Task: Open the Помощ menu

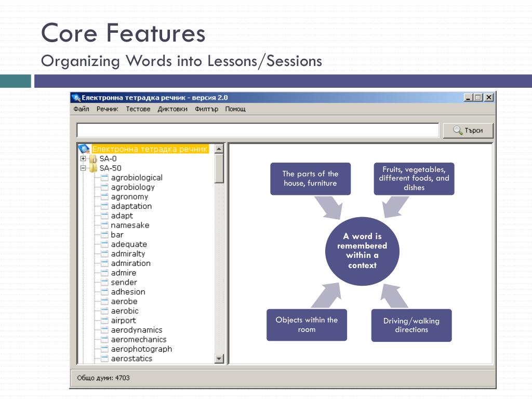Action: pyautogui.click(x=235, y=109)
